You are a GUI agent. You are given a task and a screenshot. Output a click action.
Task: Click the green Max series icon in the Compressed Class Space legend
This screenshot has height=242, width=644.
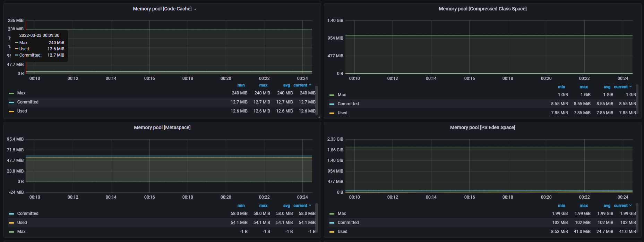coord(332,95)
